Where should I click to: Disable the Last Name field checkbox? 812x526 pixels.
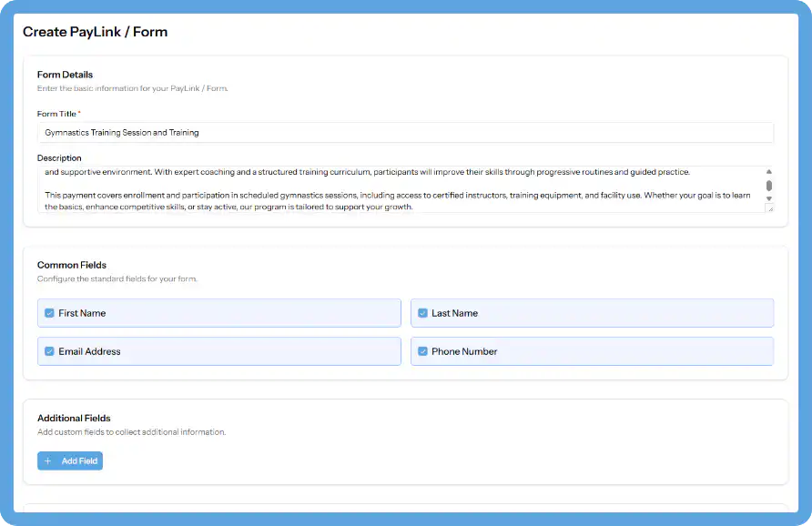click(x=422, y=313)
